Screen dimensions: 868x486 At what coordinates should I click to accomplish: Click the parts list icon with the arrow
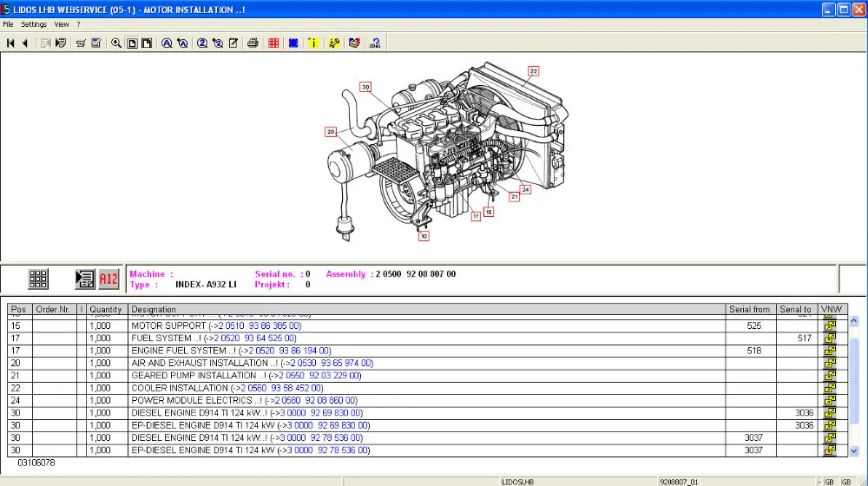(x=85, y=279)
